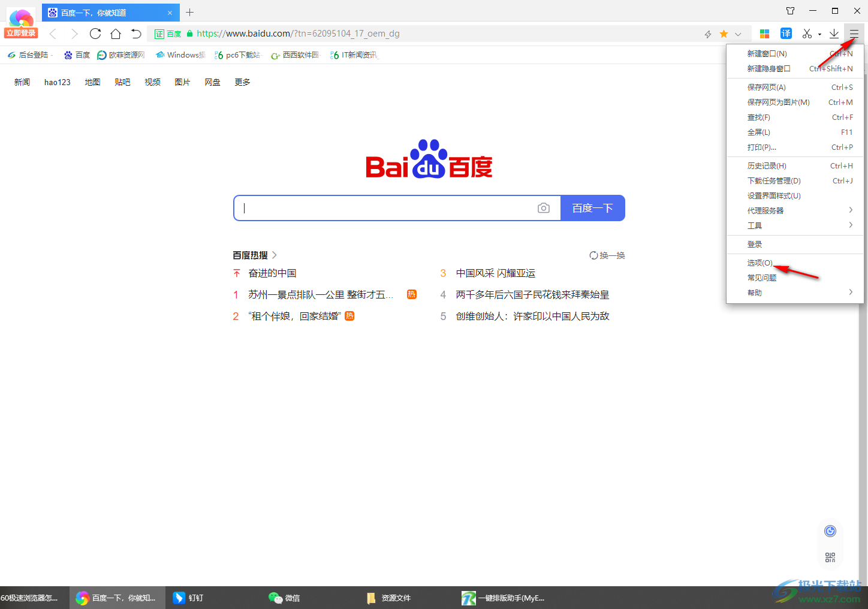This screenshot has width=868, height=609.
Task: Click the hao123 nav link
Action: (x=58, y=82)
